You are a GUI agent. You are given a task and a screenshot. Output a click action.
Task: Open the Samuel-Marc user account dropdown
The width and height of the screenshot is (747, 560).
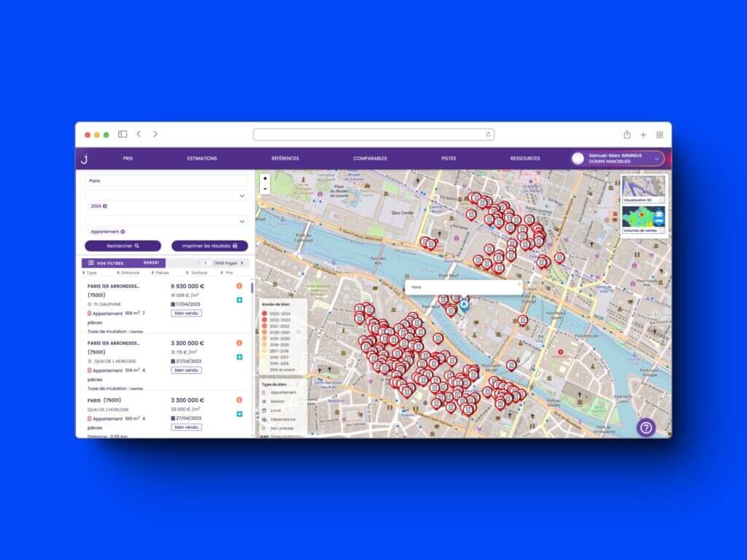point(658,158)
